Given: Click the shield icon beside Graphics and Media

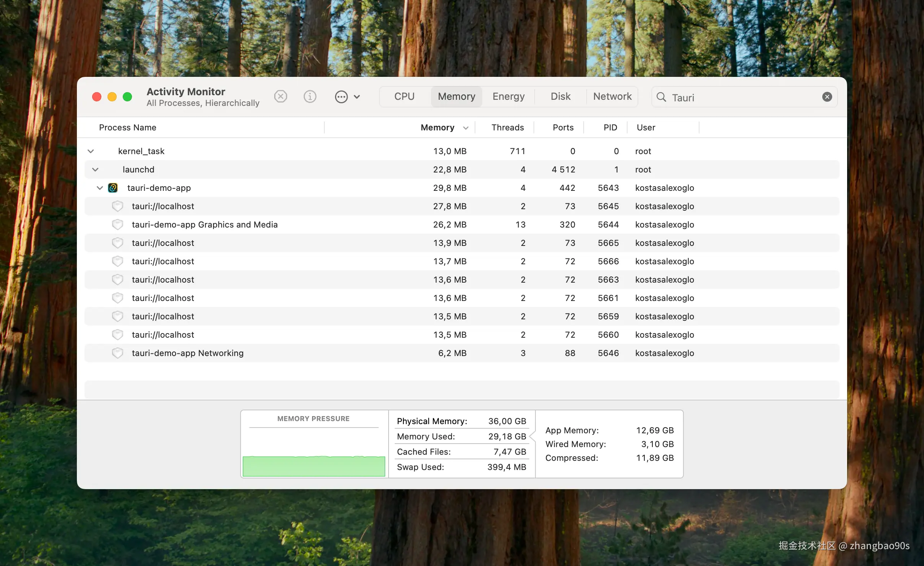Looking at the screenshot, I should click(x=117, y=224).
